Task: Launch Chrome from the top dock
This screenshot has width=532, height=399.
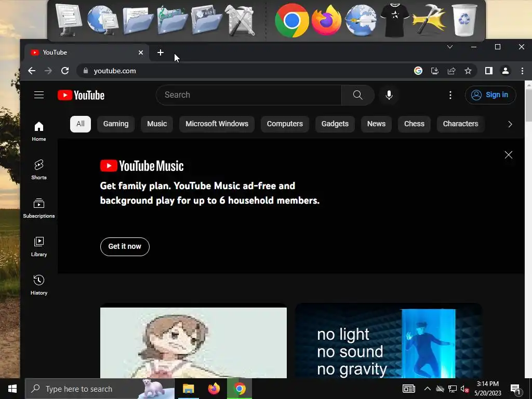Action: (292, 20)
